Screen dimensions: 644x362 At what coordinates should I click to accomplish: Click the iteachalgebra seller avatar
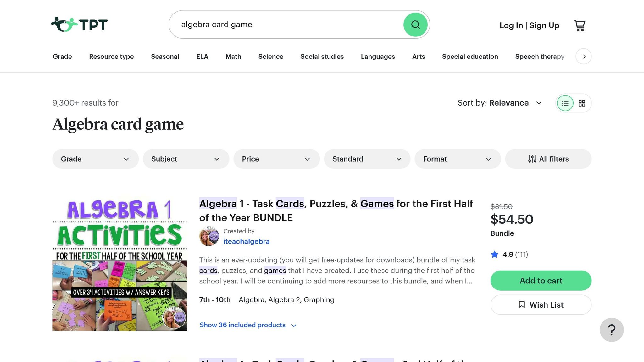coord(209,236)
